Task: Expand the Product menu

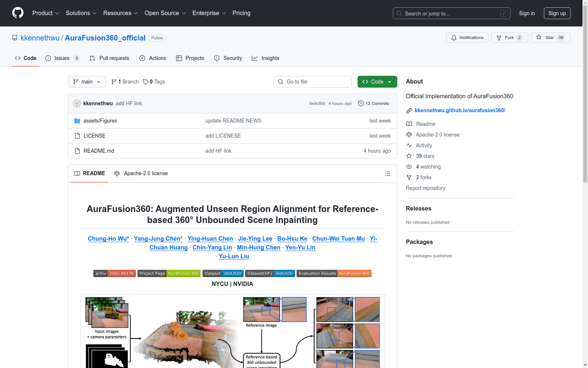Action: (x=46, y=13)
